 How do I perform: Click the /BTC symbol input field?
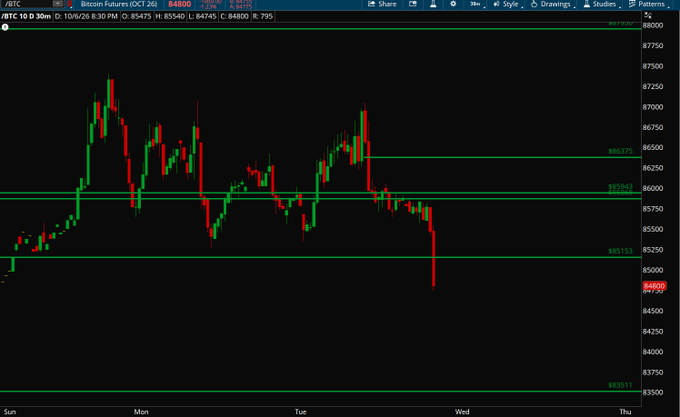(x=27, y=4)
